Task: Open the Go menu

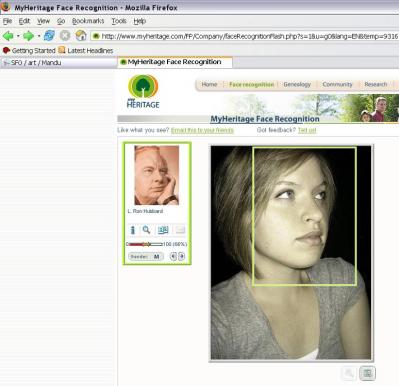Action: (61, 21)
